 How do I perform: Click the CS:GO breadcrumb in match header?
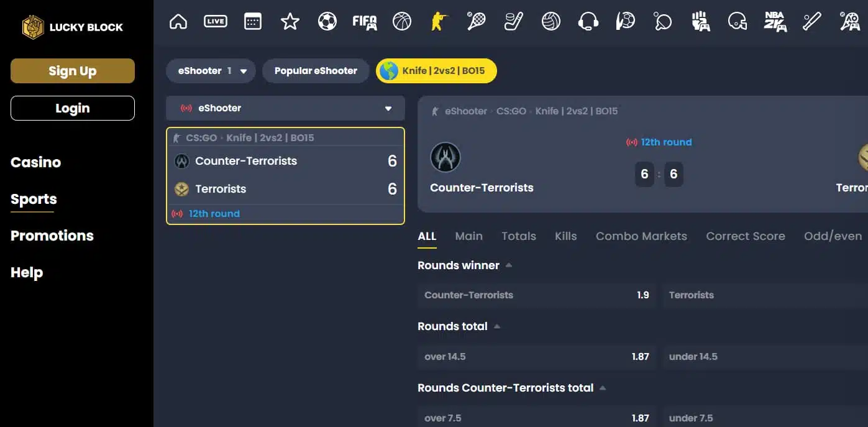511,111
